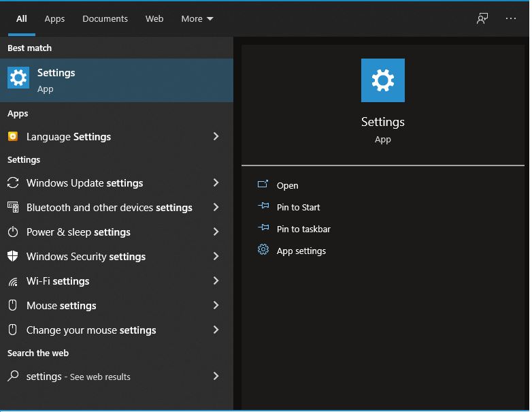Expand the web results chevron for settings

(x=216, y=377)
